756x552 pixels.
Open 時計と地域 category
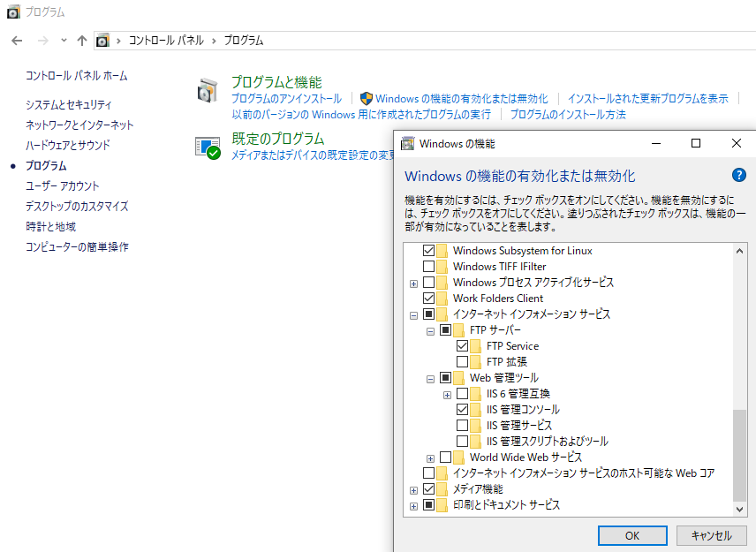[x=50, y=226]
